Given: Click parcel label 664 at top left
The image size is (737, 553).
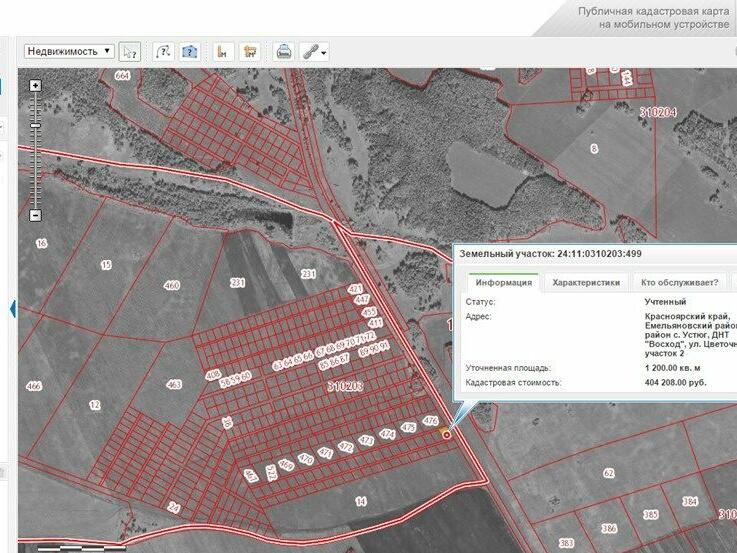Looking at the screenshot, I should point(122,75).
